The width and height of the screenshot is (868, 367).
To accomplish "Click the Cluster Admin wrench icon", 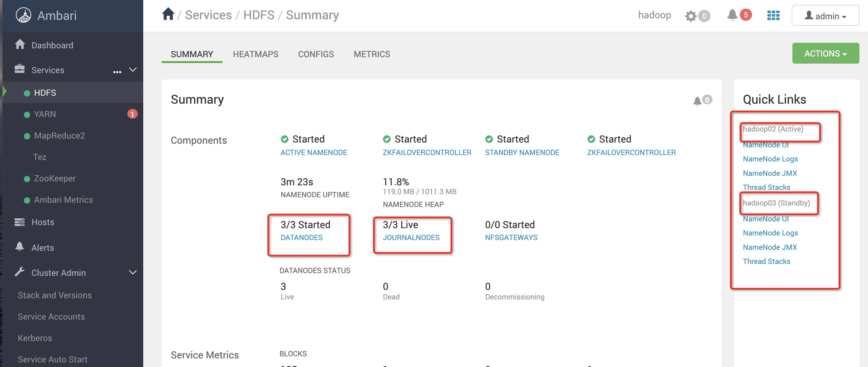I will click(20, 271).
